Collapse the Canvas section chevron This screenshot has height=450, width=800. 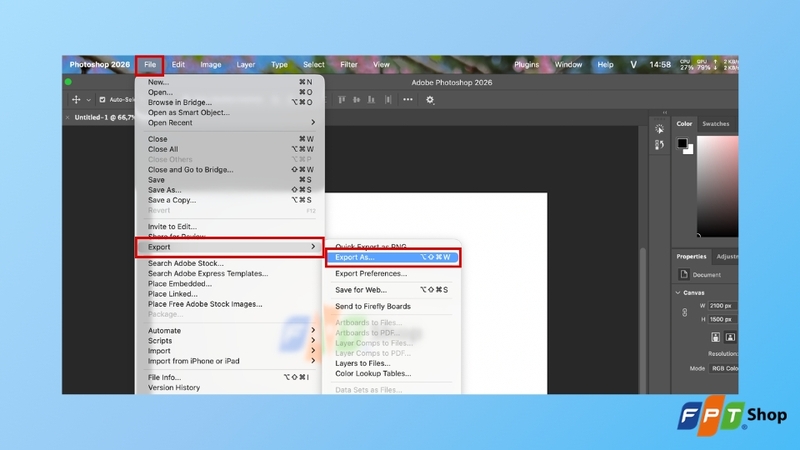[x=678, y=293]
